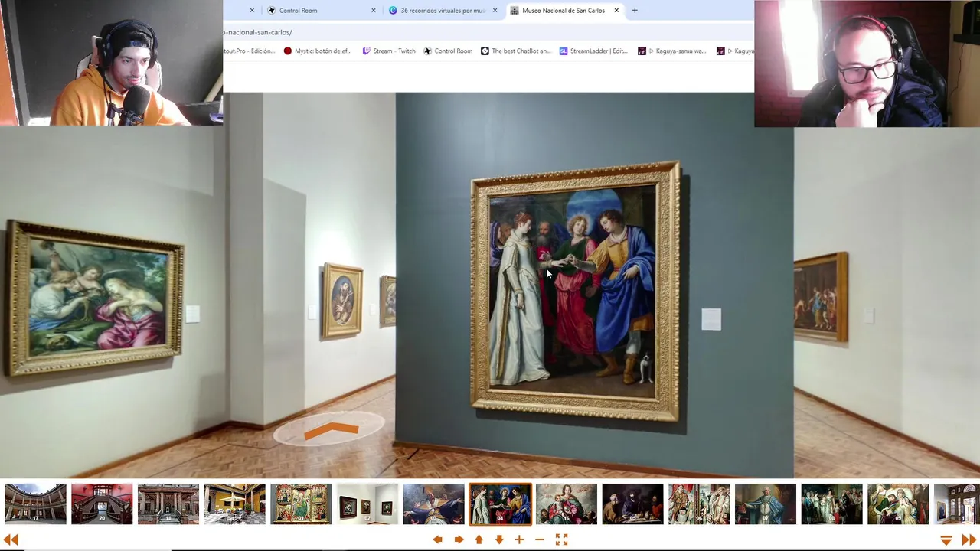Pan the view right with the arrow icon

click(458, 540)
